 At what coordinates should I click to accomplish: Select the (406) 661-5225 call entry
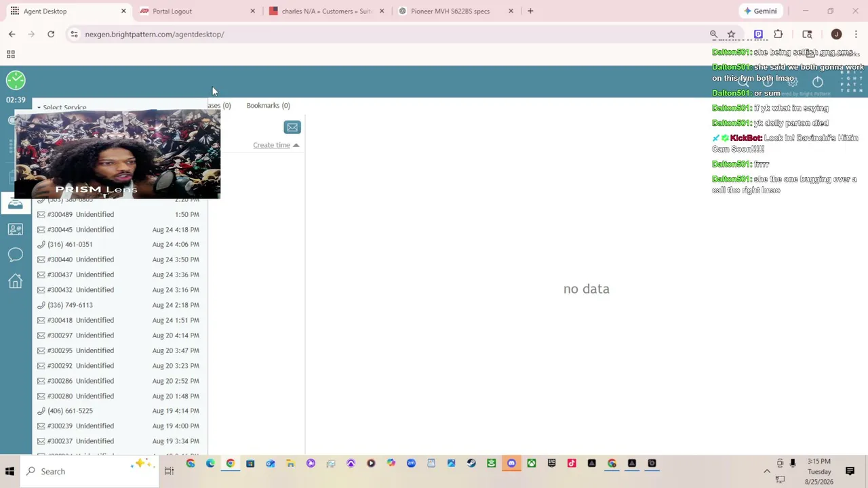119,411
